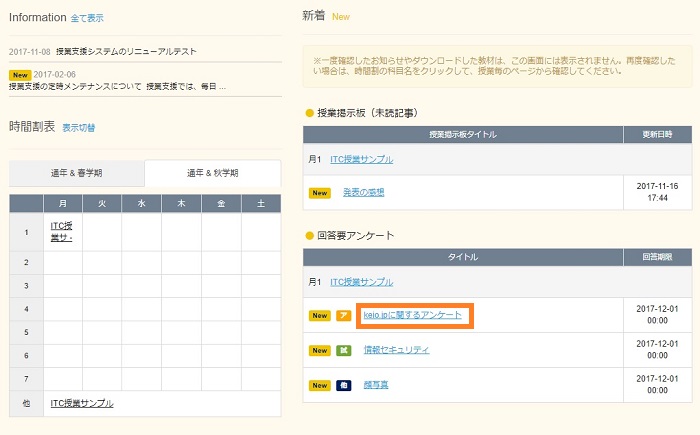Show all Information via 全て表示
Viewport: 700px width, 435px height.
coord(87,18)
